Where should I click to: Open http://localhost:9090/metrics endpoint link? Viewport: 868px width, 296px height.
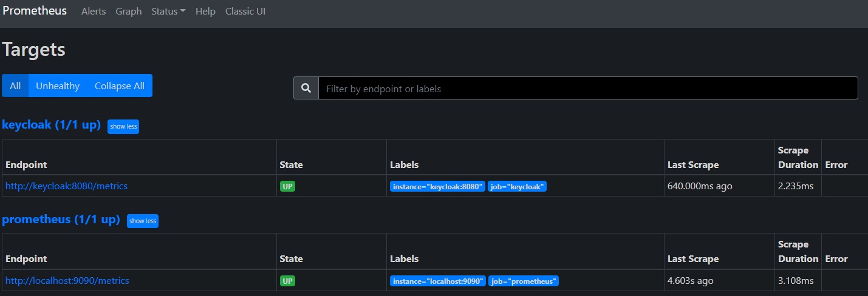coord(67,281)
